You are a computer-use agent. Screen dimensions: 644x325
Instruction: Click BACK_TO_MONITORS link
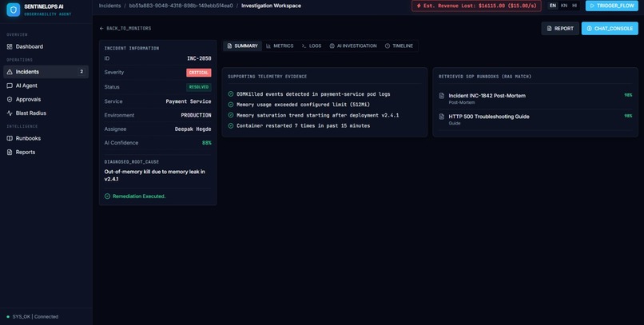pos(125,28)
